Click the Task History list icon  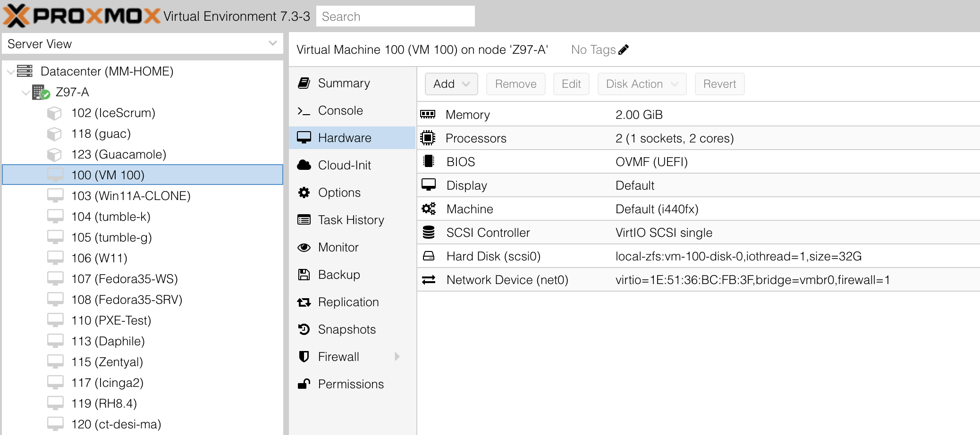tap(304, 220)
